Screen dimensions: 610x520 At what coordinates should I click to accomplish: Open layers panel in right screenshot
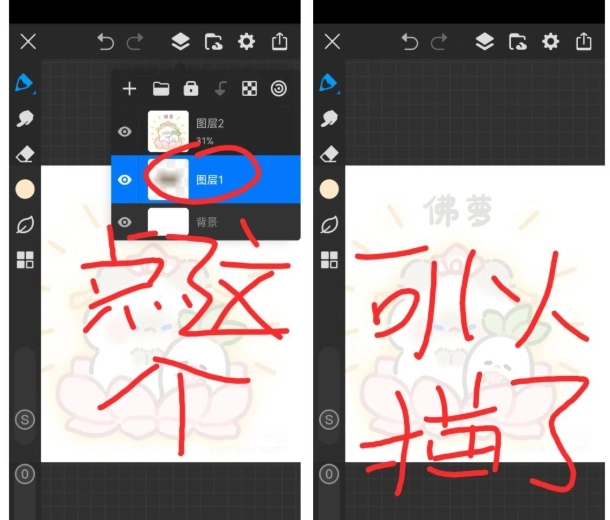click(484, 41)
